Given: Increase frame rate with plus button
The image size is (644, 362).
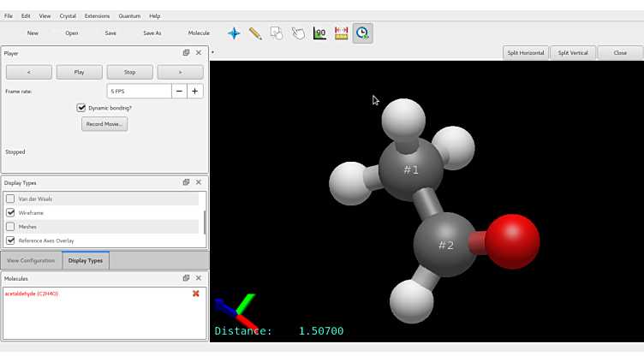Looking at the screenshot, I should click(x=195, y=91).
